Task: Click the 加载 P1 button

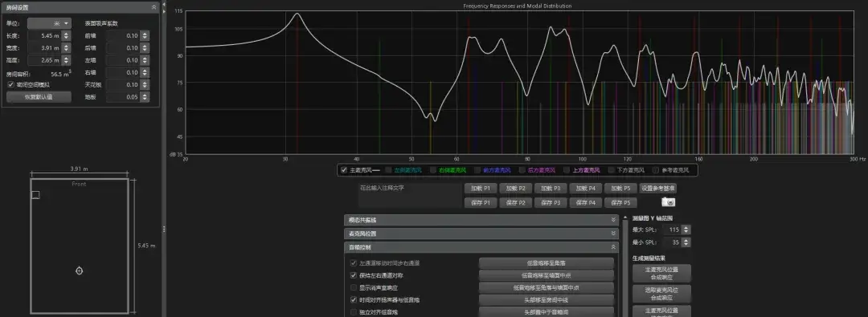Action: [x=480, y=188]
